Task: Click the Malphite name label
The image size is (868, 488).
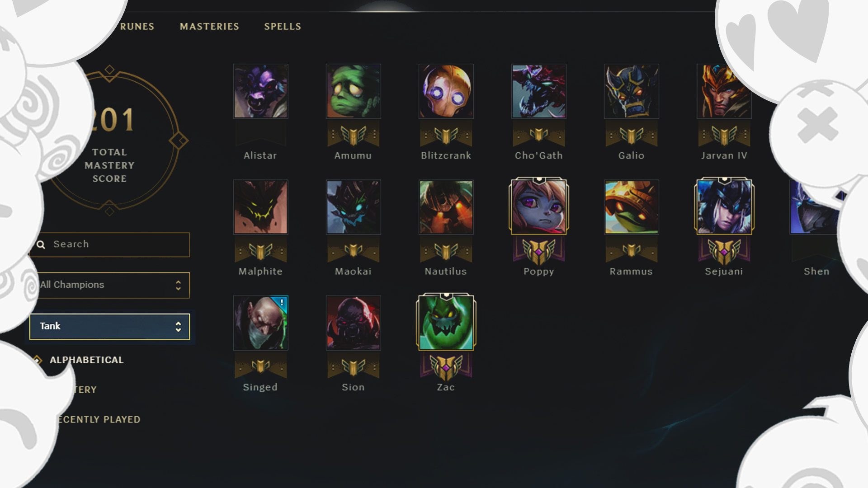Action: (x=260, y=272)
